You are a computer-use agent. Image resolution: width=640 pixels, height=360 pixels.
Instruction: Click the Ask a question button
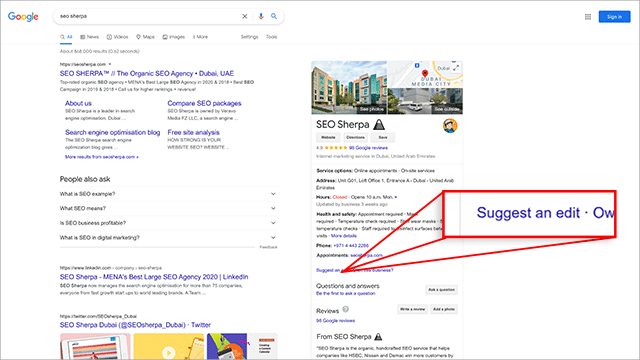tap(441, 290)
